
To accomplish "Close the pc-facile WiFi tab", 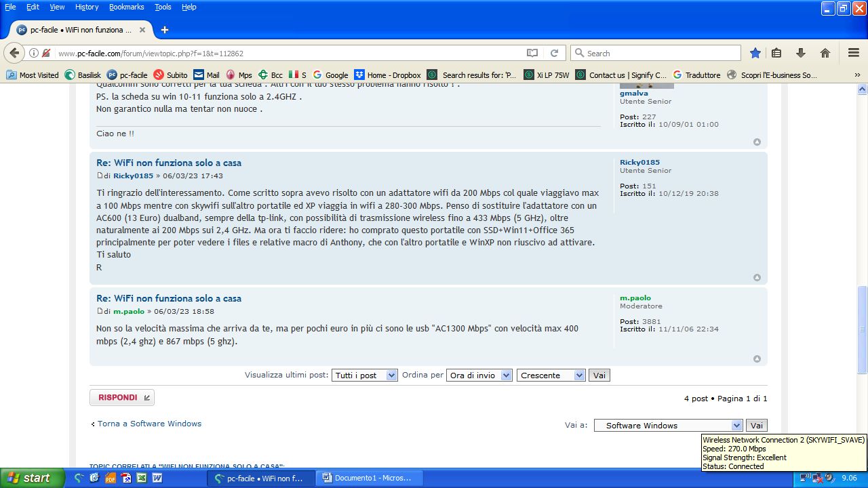I will tap(142, 30).
